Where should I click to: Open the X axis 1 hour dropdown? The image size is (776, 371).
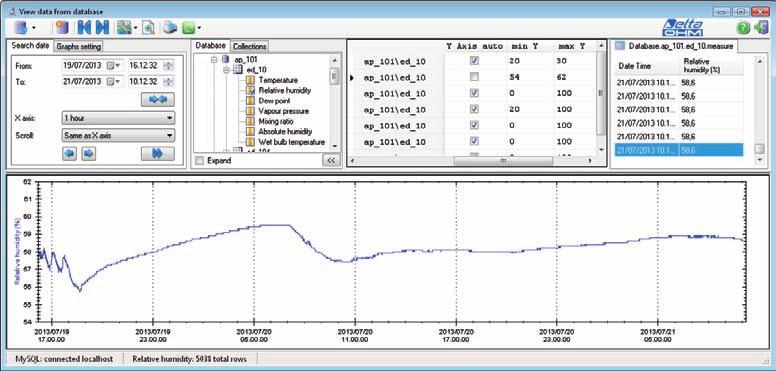click(x=118, y=118)
